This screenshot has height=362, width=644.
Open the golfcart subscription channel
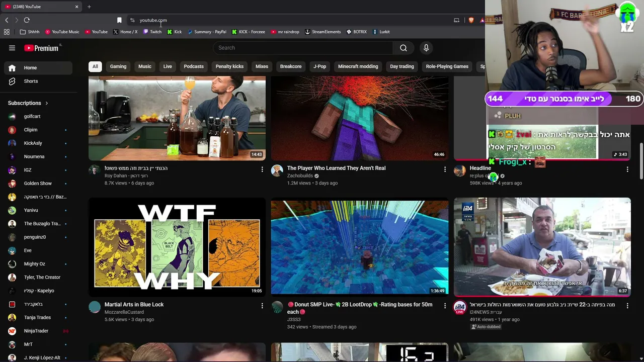coord(38,116)
